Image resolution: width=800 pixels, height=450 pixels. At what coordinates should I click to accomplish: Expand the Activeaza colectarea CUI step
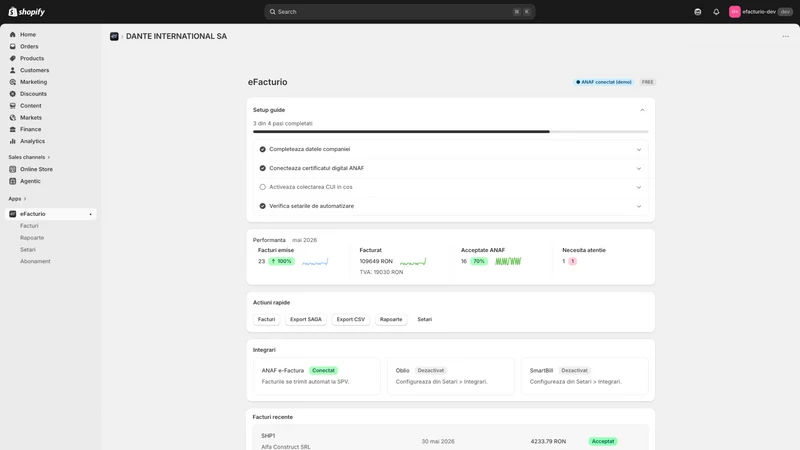point(639,187)
